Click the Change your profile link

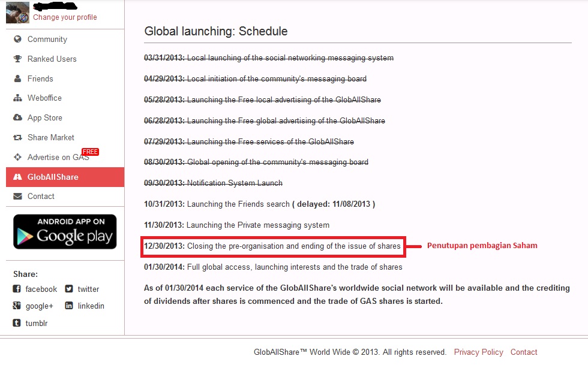click(65, 17)
